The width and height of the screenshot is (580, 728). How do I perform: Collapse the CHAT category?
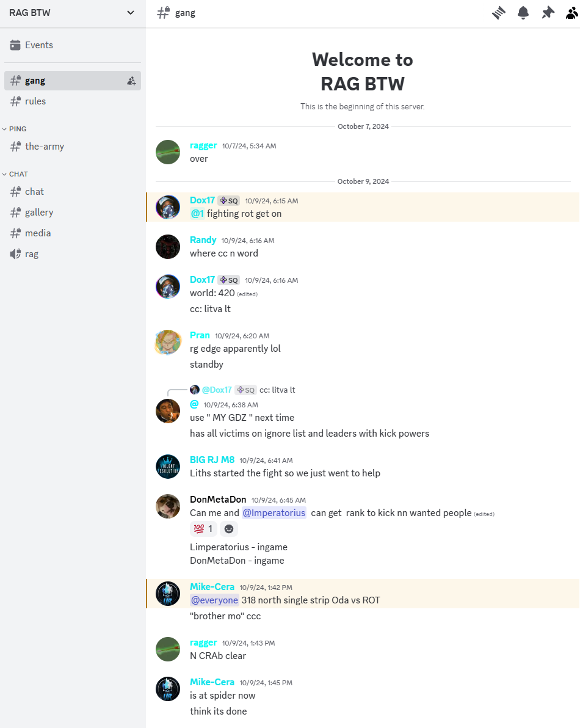[15, 174]
